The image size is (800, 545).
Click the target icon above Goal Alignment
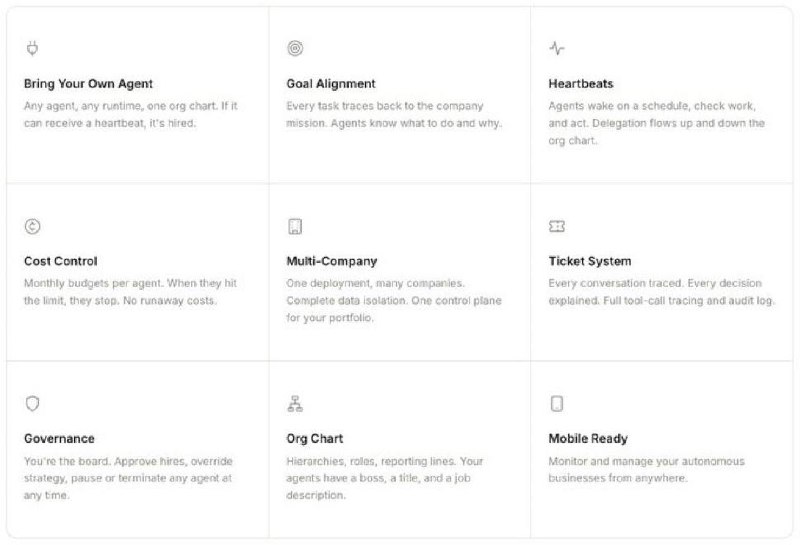[294, 48]
